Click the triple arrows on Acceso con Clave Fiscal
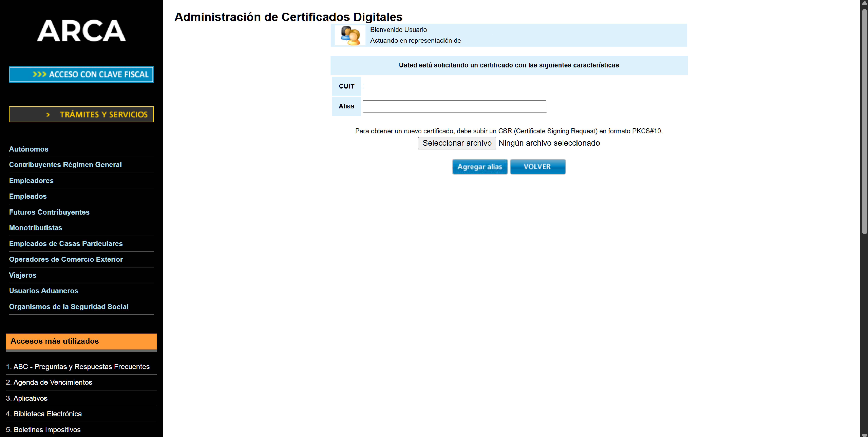 coord(39,74)
